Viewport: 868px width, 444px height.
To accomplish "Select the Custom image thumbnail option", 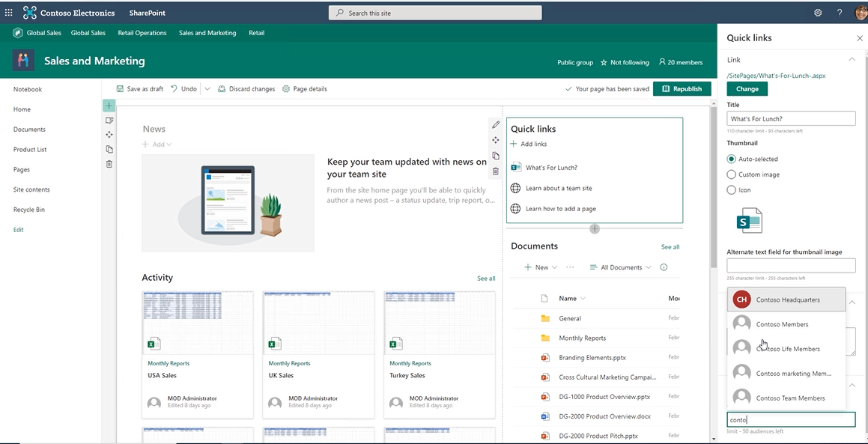I will [731, 174].
